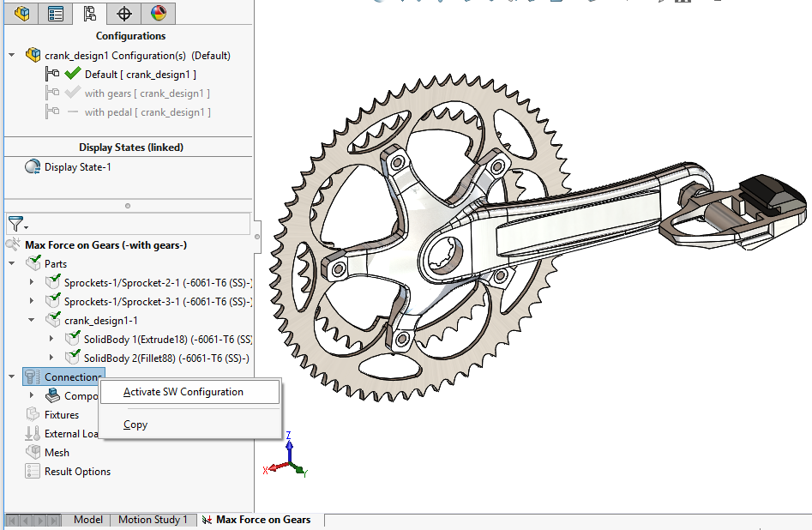Screen dimensions: 812x530
Task: Open the DimXpertManager crosshair tab
Action: click(x=124, y=13)
